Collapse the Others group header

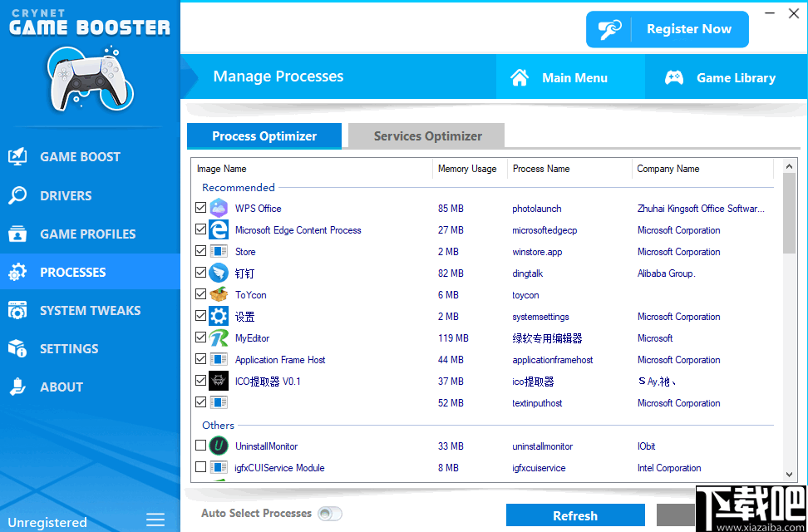pos(218,426)
